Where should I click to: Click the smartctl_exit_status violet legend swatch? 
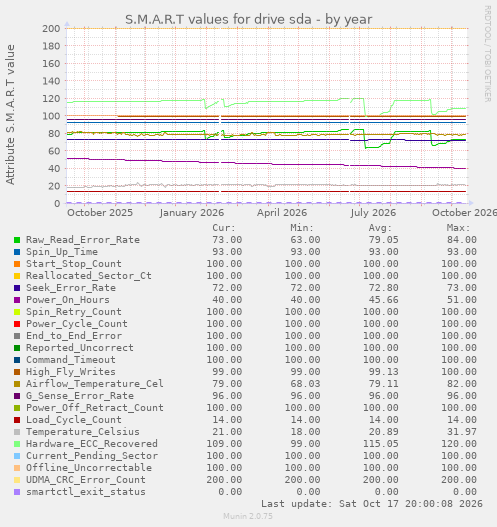pos(17,492)
